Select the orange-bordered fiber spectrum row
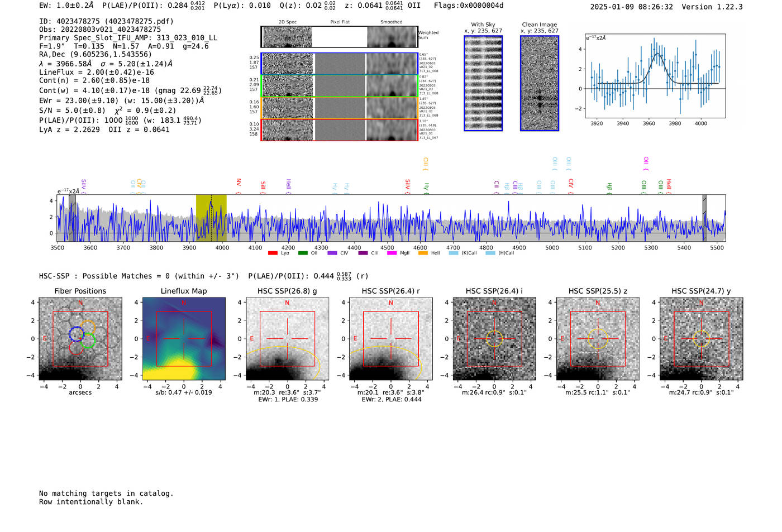The image size is (782, 532). coord(340,108)
